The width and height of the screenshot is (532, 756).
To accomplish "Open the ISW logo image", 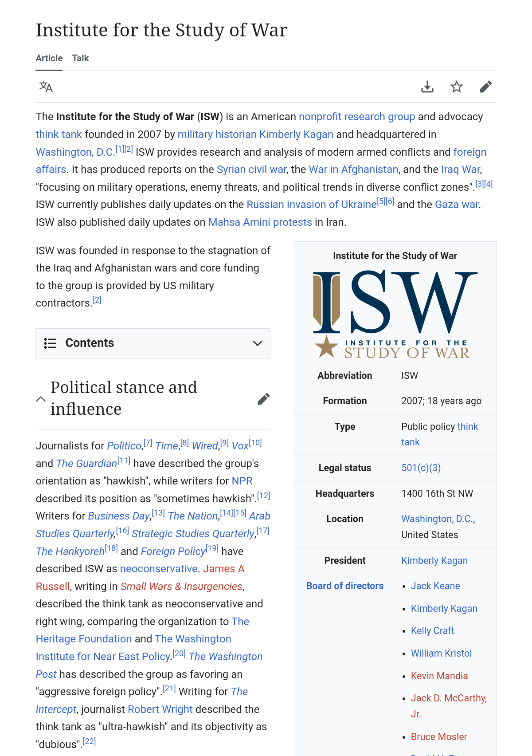I will coord(395,314).
